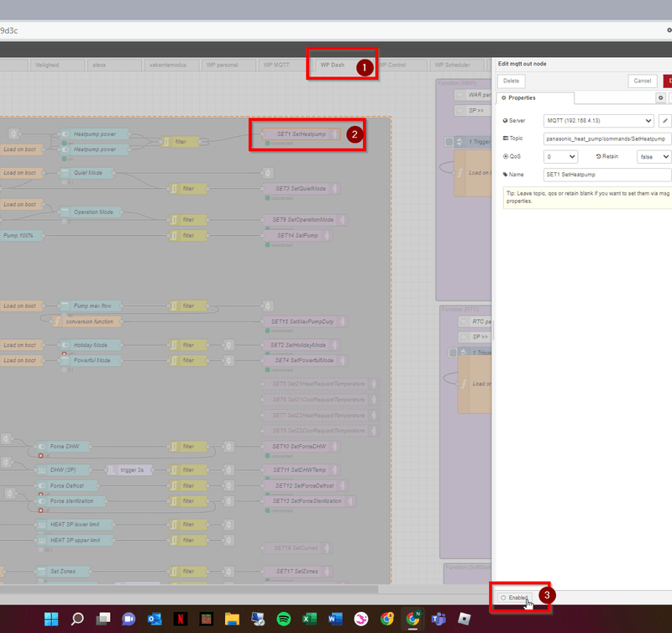
Task: Open the QoS dropdown
Action: (x=560, y=157)
